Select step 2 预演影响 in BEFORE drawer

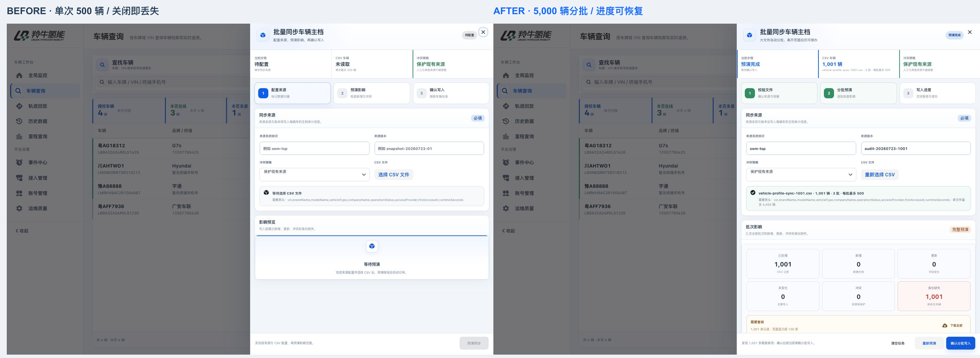tap(372, 93)
